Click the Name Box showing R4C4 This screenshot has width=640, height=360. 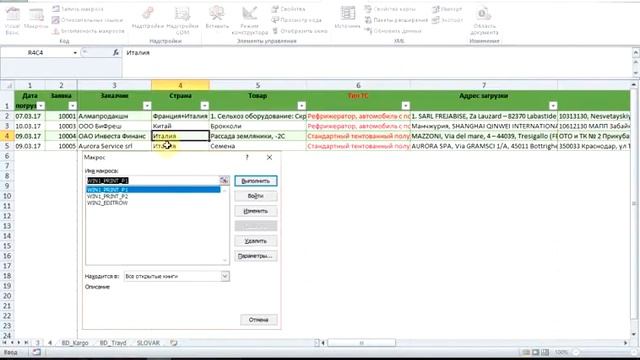click(36, 53)
